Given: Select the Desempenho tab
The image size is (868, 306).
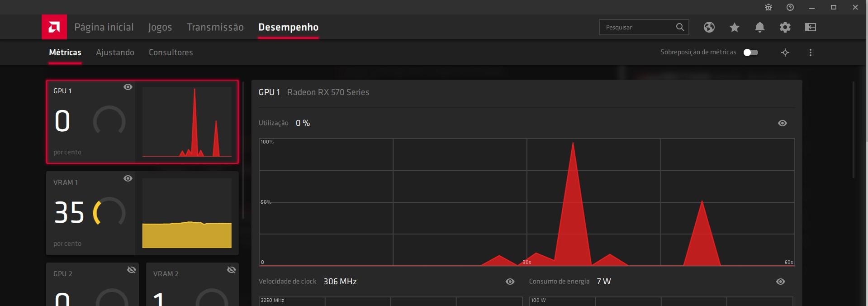Looking at the screenshot, I should point(289,27).
